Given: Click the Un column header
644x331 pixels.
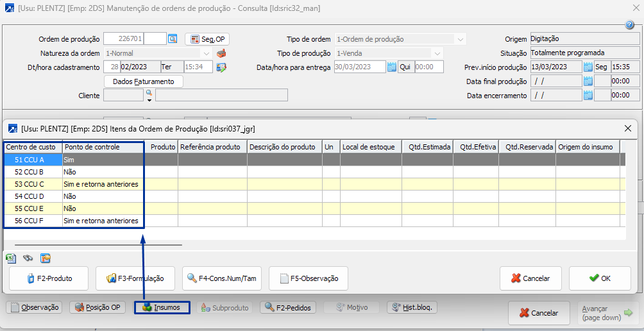Looking at the screenshot, I should pyautogui.click(x=331, y=147).
